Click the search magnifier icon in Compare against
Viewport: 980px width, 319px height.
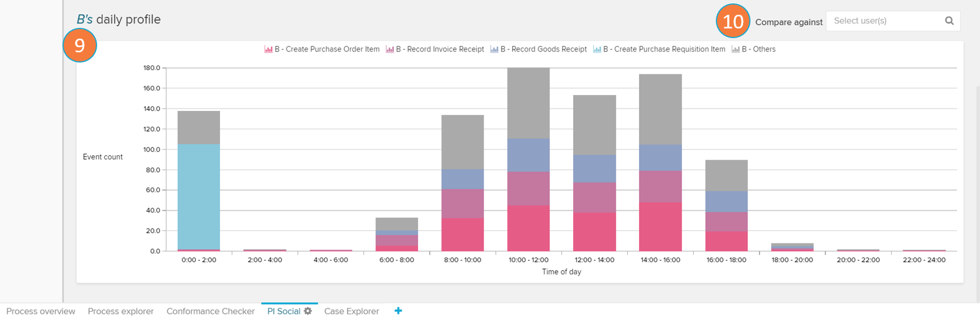[949, 21]
